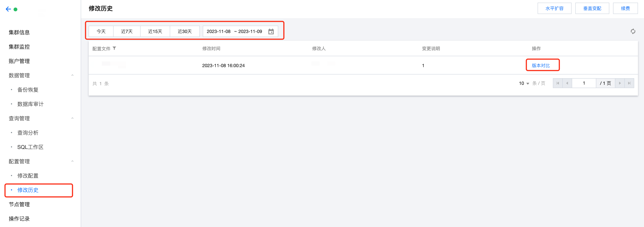Collapse the 数据管理 sidebar section
The image size is (644, 227).
[x=72, y=75]
